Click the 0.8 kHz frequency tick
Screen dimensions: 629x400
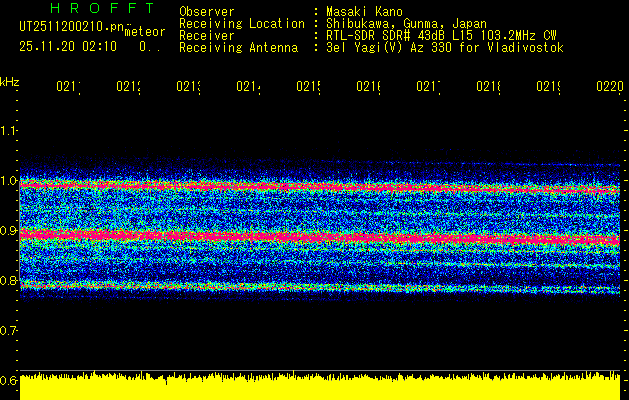(9, 280)
